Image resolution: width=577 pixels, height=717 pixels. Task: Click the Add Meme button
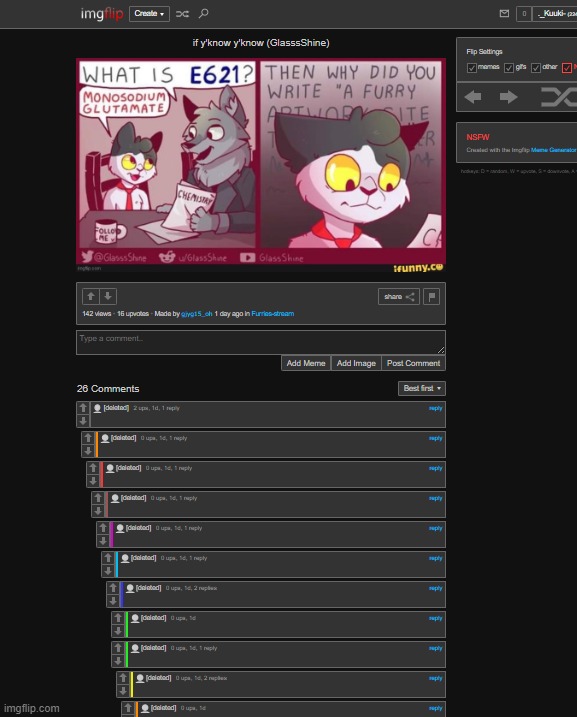point(306,363)
